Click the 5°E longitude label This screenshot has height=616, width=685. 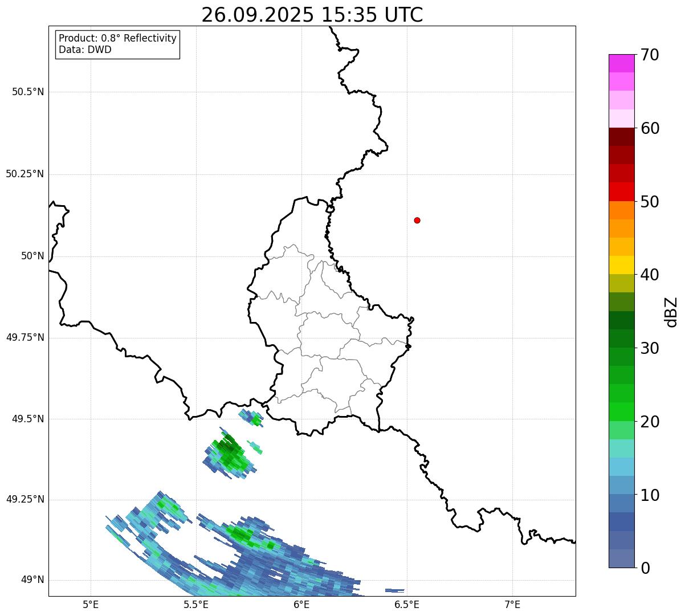(x=91, y=605)
